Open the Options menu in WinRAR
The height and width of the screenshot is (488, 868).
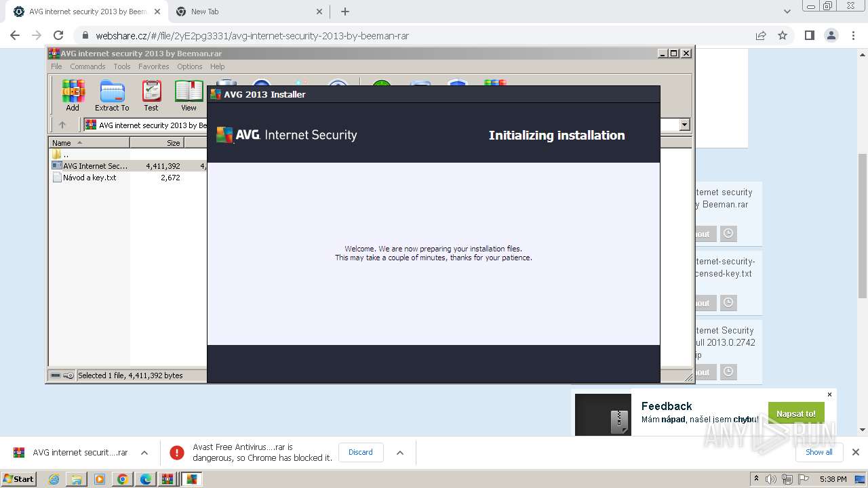190,66
